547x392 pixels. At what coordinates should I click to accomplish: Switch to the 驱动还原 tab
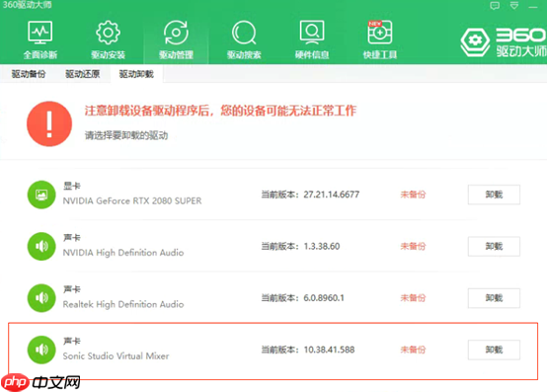coord(83,74)
